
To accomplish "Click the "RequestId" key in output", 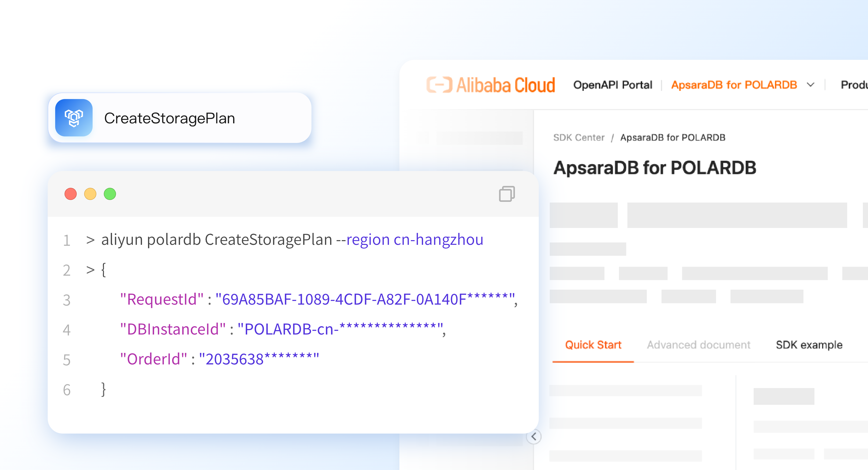I will (x=162, y=299).
